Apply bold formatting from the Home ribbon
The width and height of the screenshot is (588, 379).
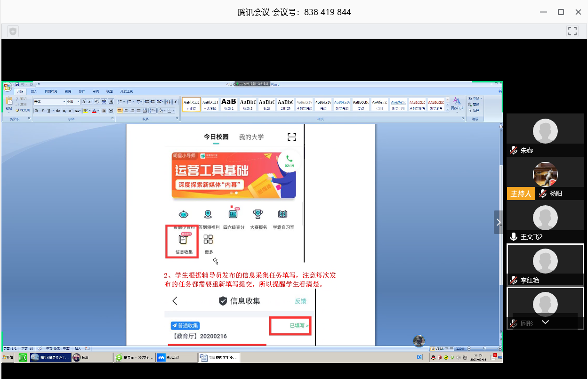tap(37, 111)
